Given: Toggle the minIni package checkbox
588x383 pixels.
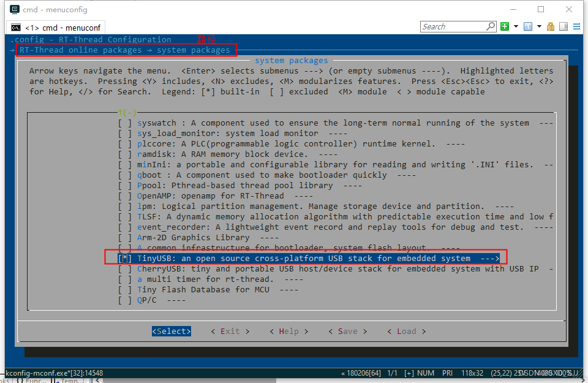Looking at the screenshot, I should 125,165.
